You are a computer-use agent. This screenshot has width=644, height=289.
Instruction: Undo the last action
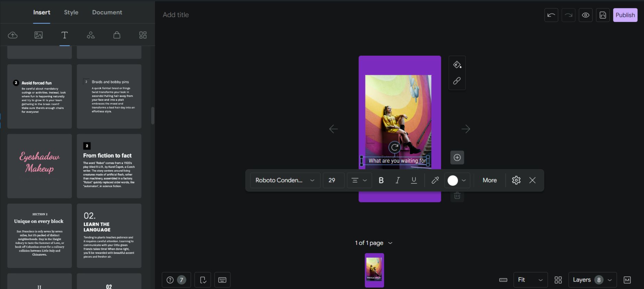click(551, 15)
